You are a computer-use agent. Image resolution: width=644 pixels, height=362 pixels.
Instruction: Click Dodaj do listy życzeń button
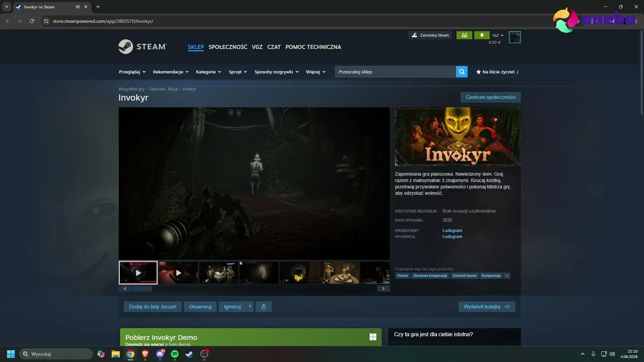click(152, 307)
